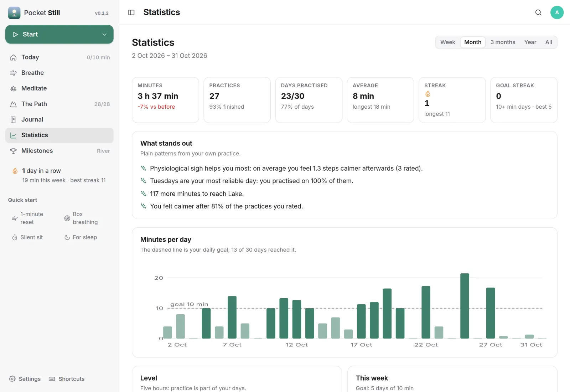Click the Days Practised 23/30 card
Image resolution: width=570 pixels, height=392 pixels.
point(309,100)
